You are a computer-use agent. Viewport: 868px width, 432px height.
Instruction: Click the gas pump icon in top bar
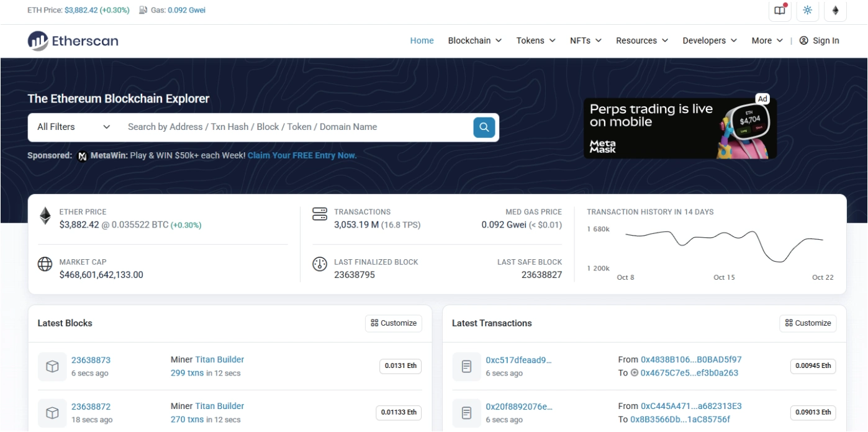[x=143, y=10]
